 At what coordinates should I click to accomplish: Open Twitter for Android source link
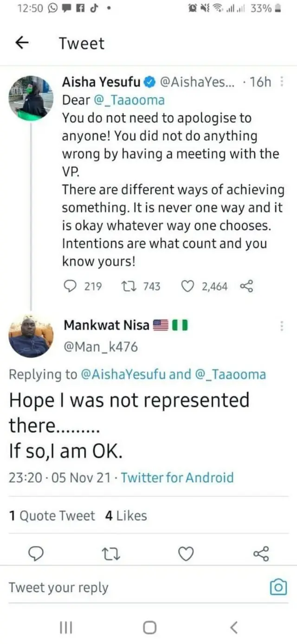177,477
